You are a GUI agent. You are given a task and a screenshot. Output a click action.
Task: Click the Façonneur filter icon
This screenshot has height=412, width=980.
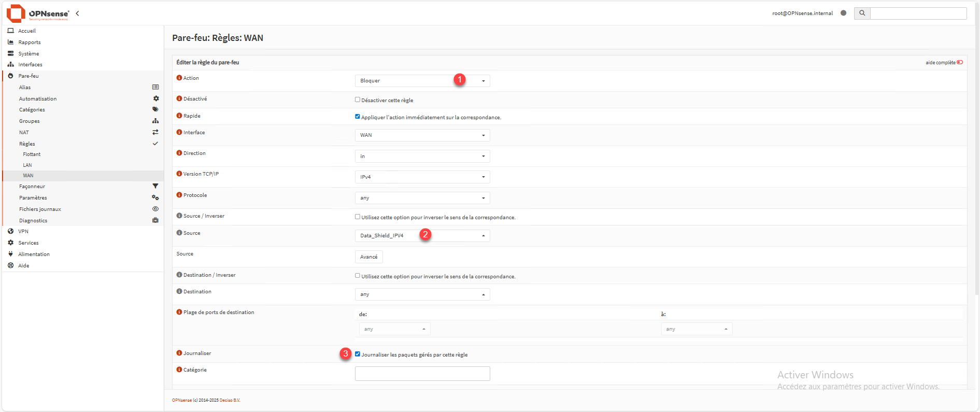click(x=155, y=186)
